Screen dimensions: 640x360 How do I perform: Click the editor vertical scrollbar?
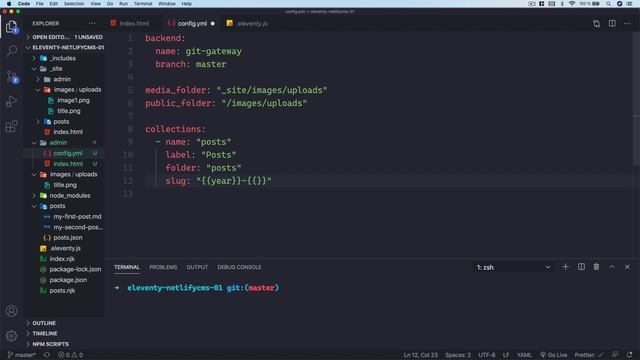[x=636, y=99]
